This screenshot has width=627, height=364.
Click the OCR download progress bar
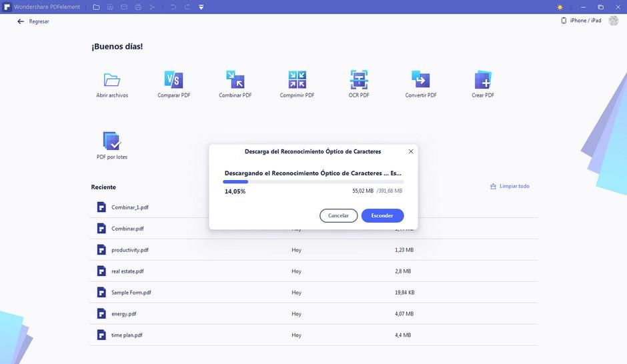click(x=313, y=181)
